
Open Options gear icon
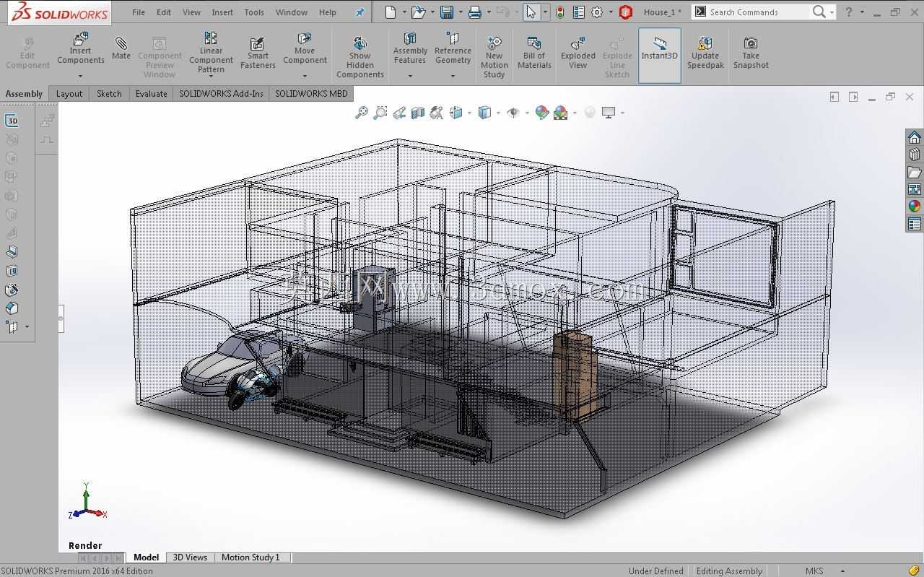(597, 12)
